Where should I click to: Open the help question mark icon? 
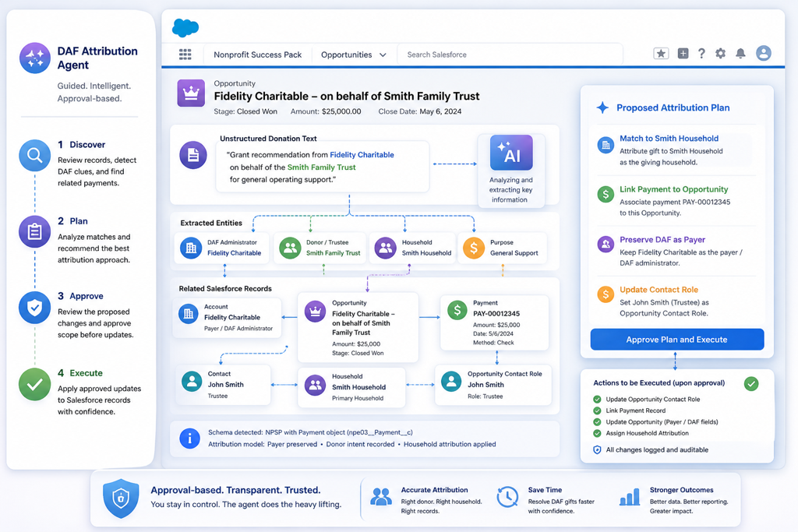[701, 54]
